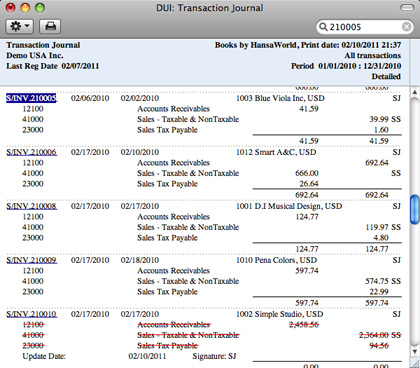Click the green zoom window button
Screen dimensions: 420x368
point(40,7)
